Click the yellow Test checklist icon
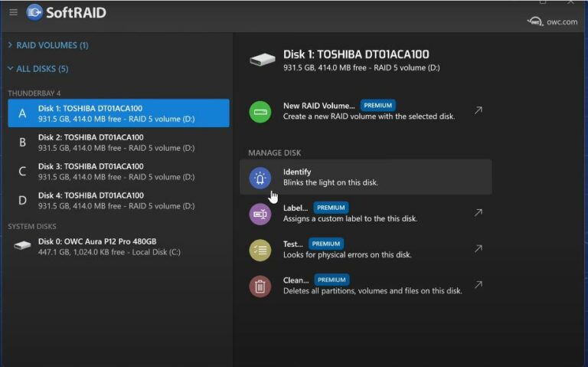Image resolution: width=588 pixels, height=367 pixels. pyautogui.click(x=260, y=250)
